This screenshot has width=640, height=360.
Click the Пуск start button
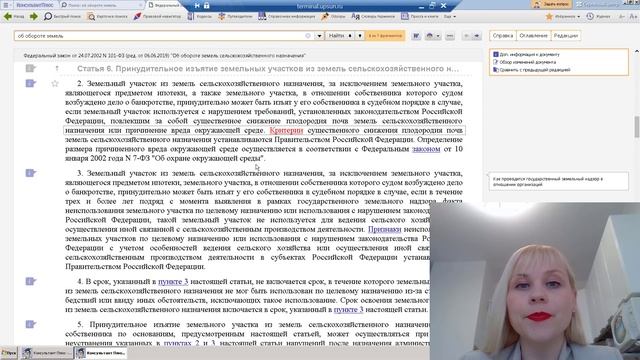[x=9, y=353]
